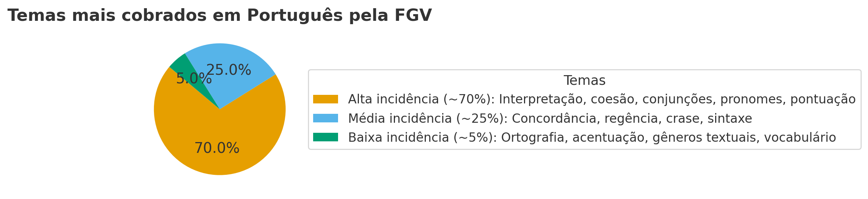
Task: Click the 5.0% percentage label
Action: coord(194,79)
